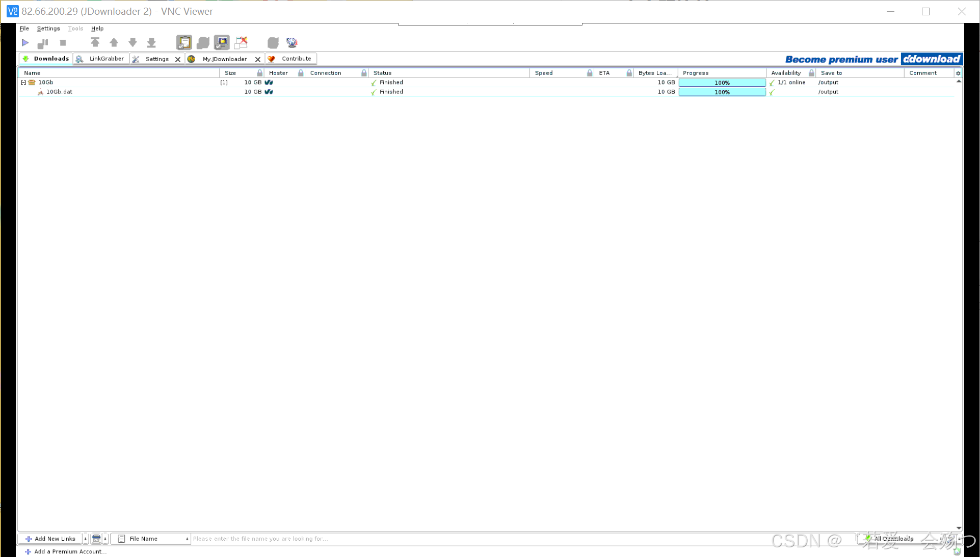Click the 10Gb.dat 100% progress bar
Screen dimensions: 980x557
722,92
